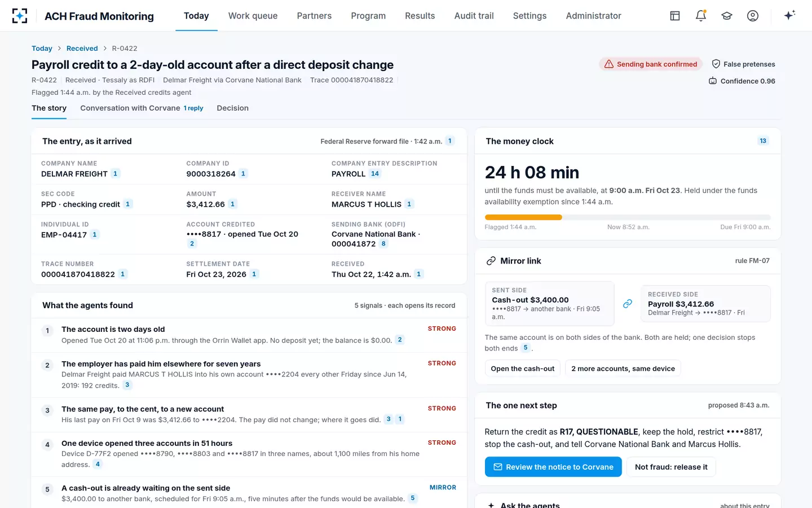Screen dimensions: 812x508
Task: Switch to the Decision tab
Action: (232, 108)
